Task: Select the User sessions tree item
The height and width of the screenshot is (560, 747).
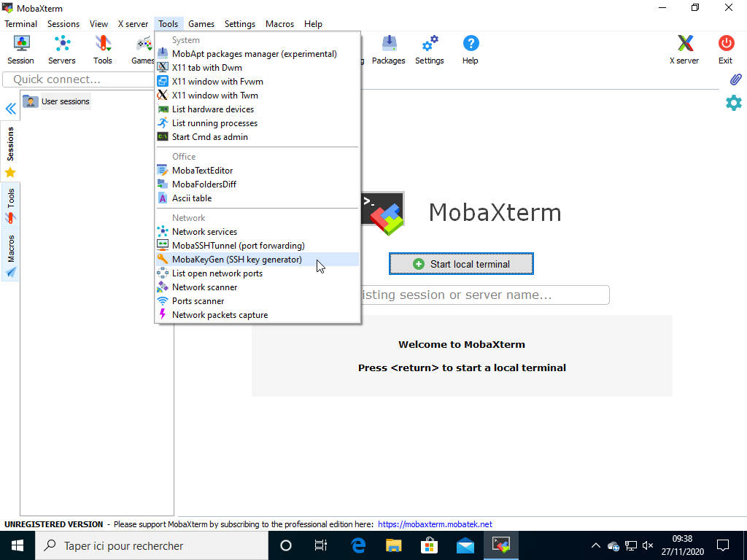Action: coord(57,101)
